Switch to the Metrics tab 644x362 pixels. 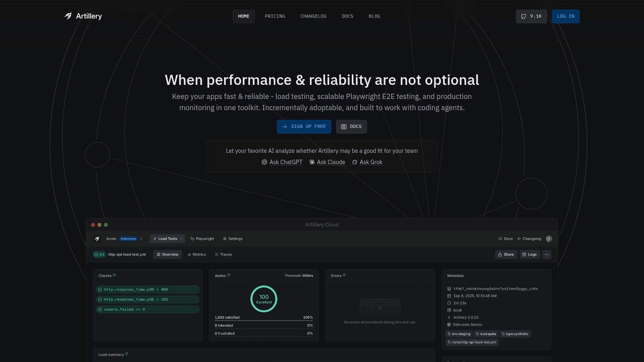tap(197, 255)
